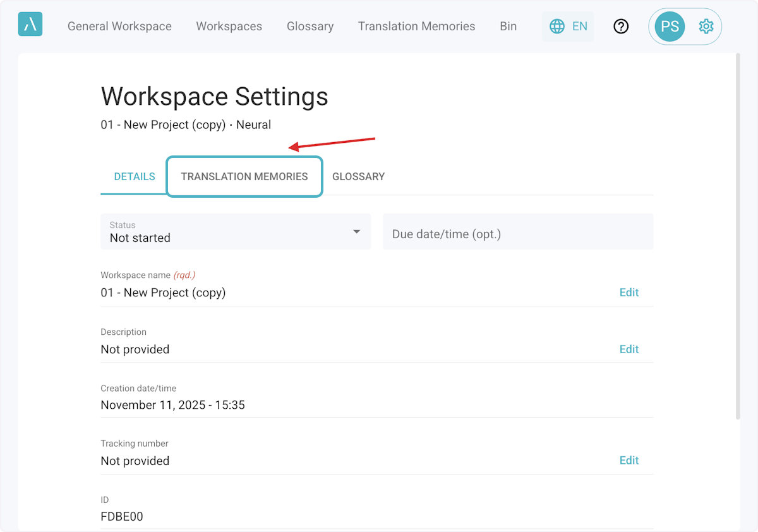Click the PS user avatar
This screenshot has height=532, width=758.
coord(670,27)
